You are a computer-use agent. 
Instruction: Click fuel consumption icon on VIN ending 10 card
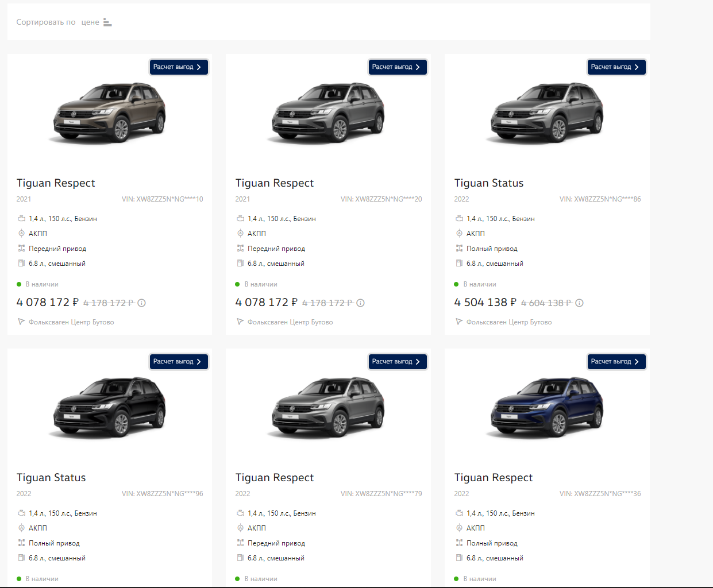coord(21,263)
